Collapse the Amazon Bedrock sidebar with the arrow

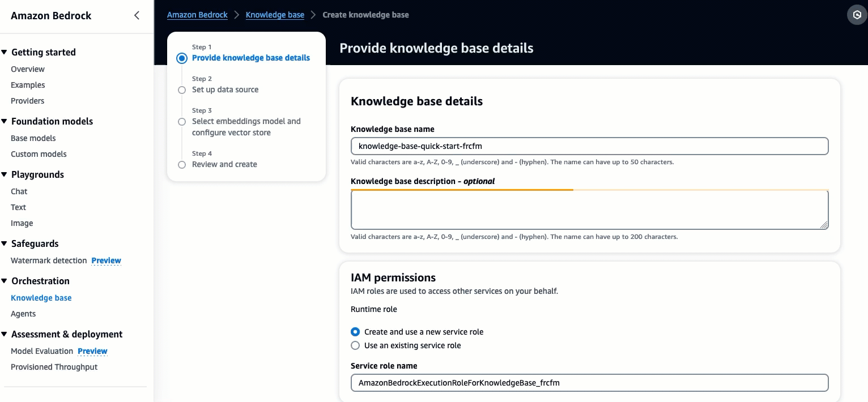point(137,16)
